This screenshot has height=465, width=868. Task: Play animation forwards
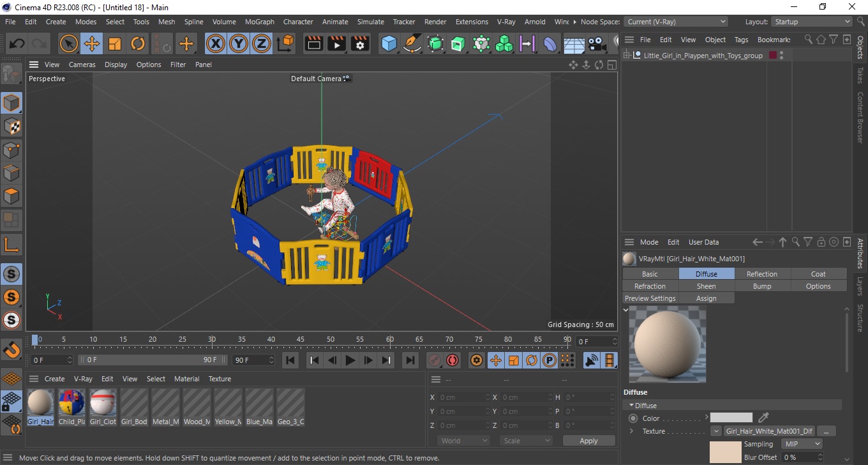pos(350,360)
